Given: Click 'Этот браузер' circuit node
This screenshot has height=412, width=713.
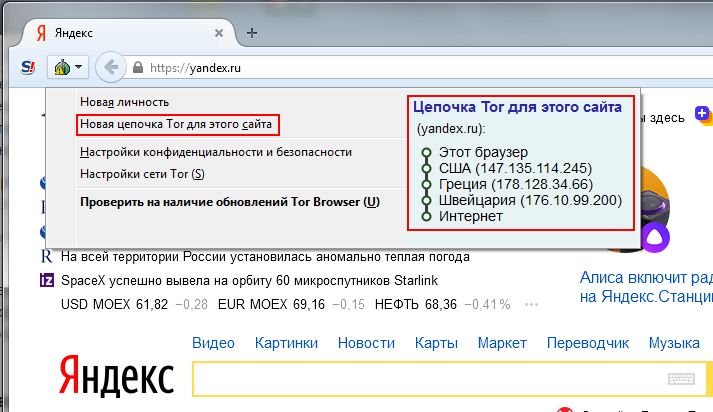Looking at the screenshot, I should click(483, 152).
